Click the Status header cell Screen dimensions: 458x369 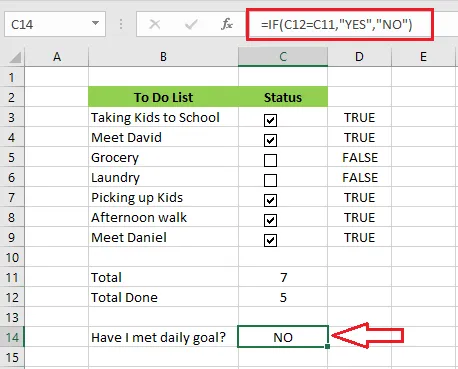[283, 97]
